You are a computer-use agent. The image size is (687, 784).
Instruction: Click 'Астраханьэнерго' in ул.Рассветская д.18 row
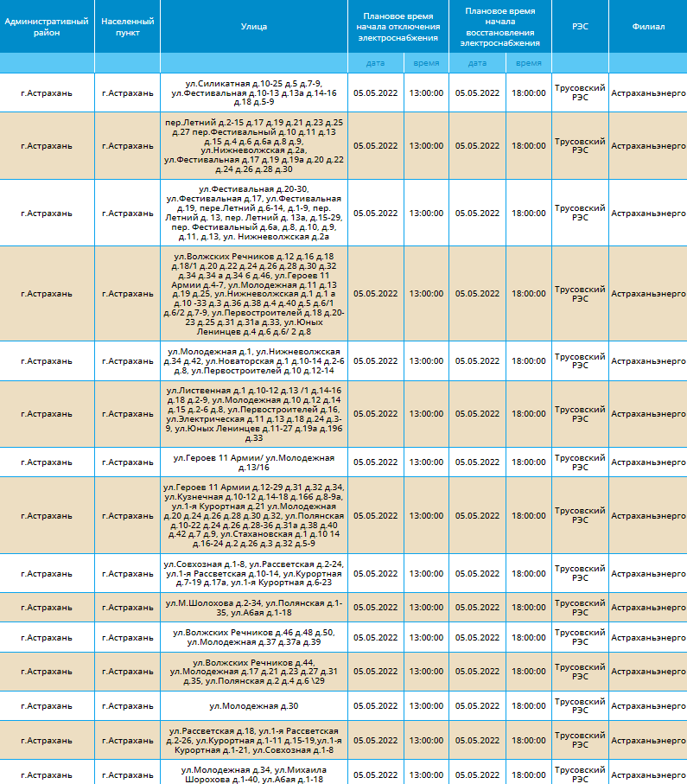[x=648, y=741]
